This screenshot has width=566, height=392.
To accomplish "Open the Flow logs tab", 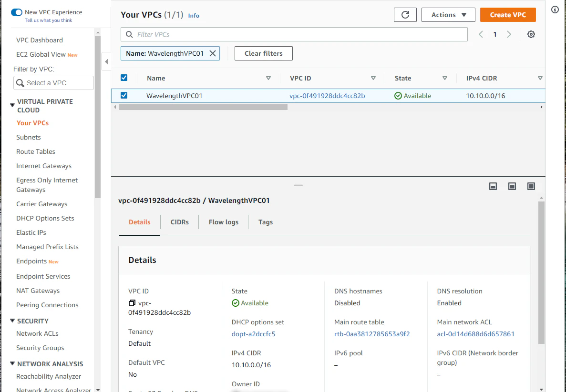I will coord(224,222).
